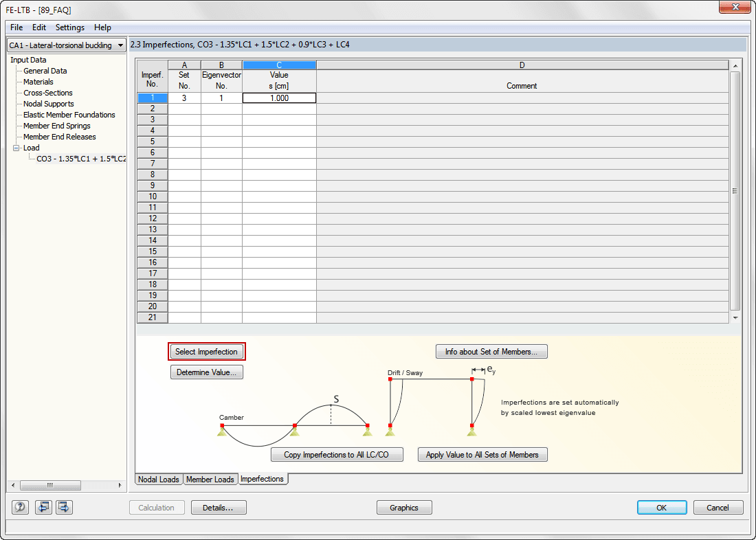756x540 pixels.
Task: Select Input Data root tree item
Action: (28, 60)
